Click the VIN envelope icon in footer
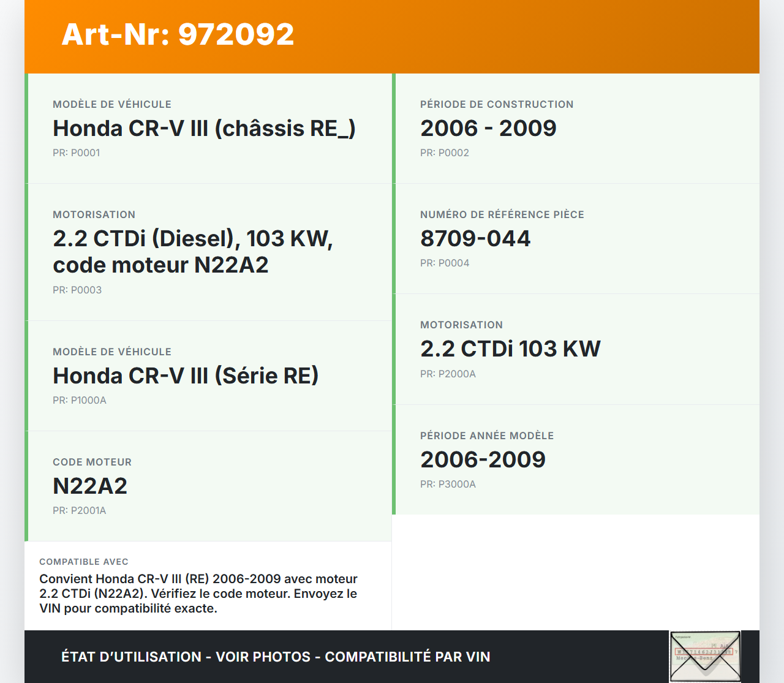 pyautogui.click(x=705, y=656)
